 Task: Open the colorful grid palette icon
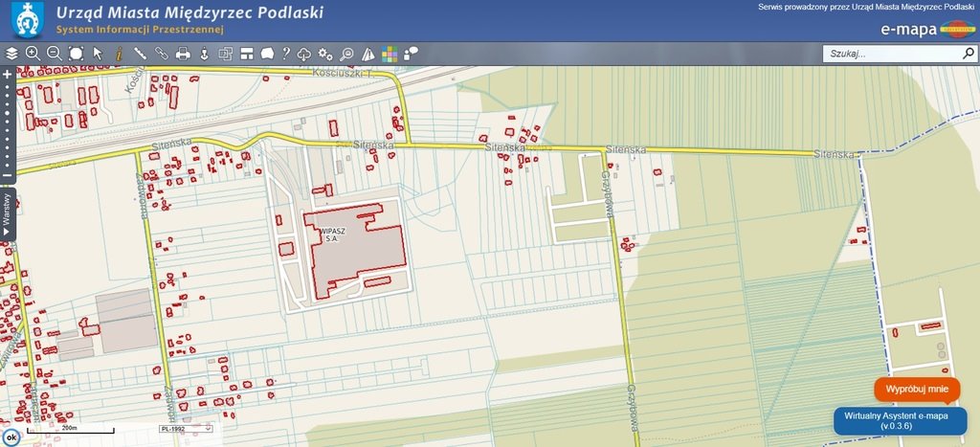pyautogui.click(x=390, y=54)
